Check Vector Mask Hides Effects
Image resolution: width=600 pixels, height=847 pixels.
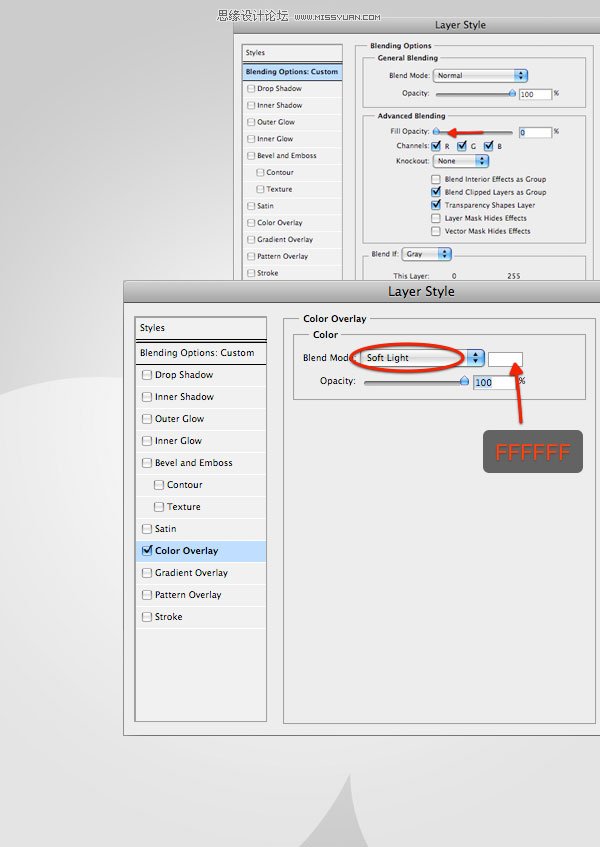tap(436, 231)
